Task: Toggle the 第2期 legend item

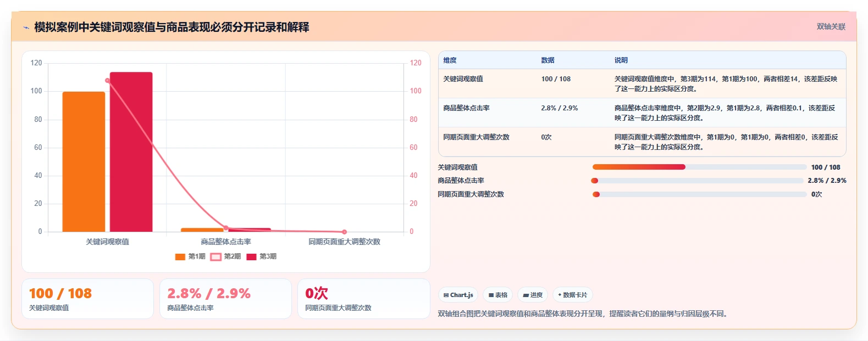Action: [226, 256]
